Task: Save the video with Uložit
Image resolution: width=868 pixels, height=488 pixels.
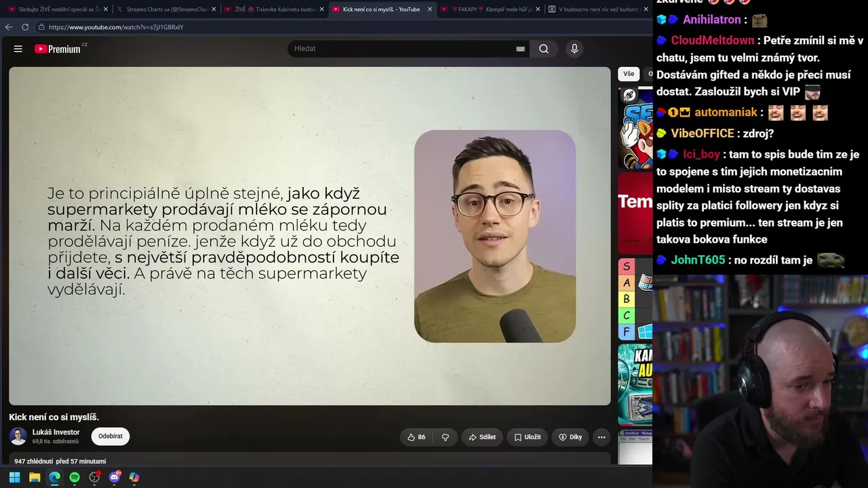Action: tap(528, 437)
